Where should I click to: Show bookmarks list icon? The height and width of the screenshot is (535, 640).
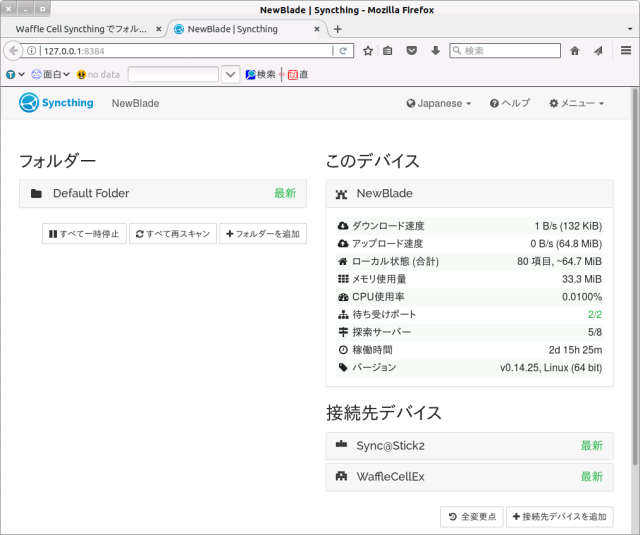388,51
